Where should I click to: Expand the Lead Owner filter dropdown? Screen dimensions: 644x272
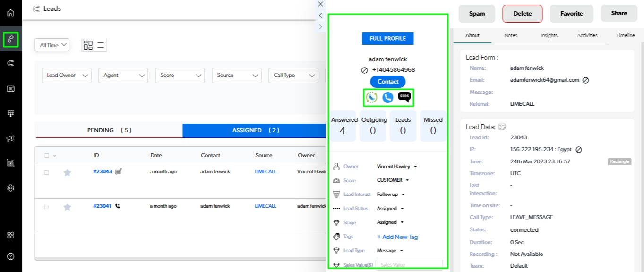click(x=66, y=76)
